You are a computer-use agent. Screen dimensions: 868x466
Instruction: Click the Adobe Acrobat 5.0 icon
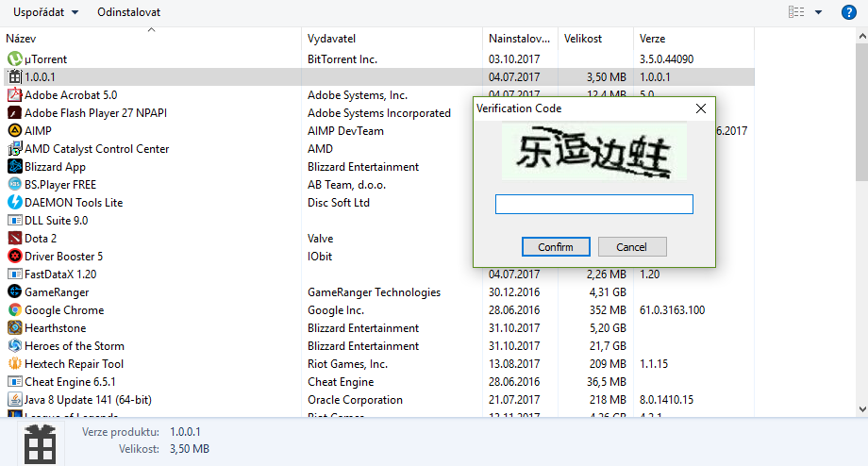(x=15, y=94)
